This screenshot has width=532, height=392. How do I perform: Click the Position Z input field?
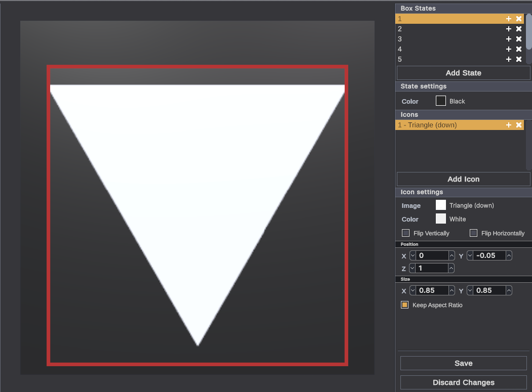coord(432,269)
